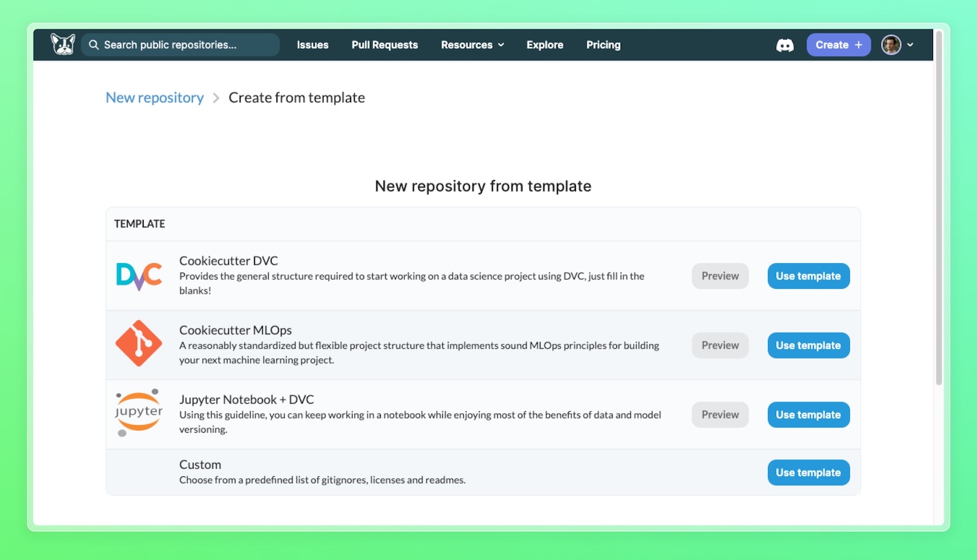Click the DVC logo icon

(139, 276)
